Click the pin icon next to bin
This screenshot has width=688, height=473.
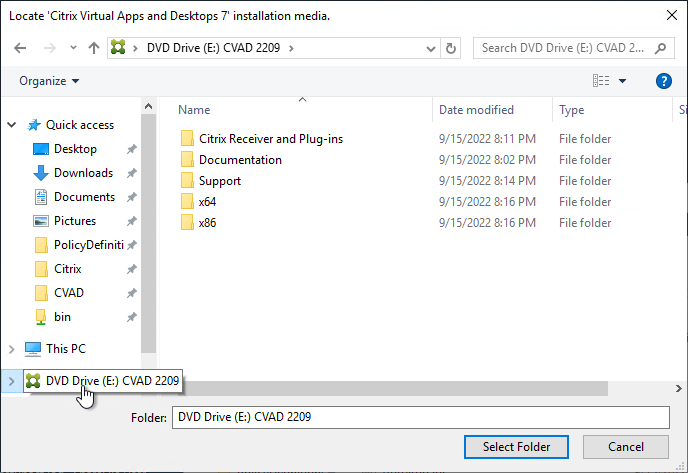132,317
